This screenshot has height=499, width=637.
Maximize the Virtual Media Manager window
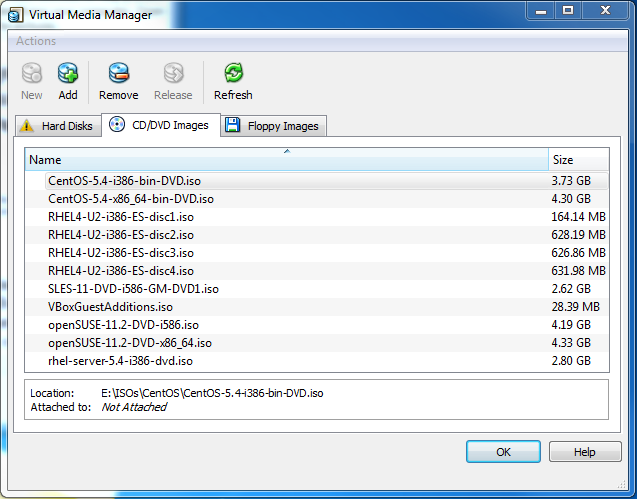(x=568, y=10)
